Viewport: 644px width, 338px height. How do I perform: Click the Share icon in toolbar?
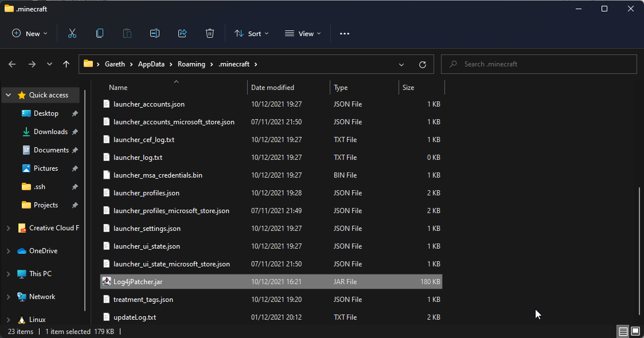click(x=182, y=34)
